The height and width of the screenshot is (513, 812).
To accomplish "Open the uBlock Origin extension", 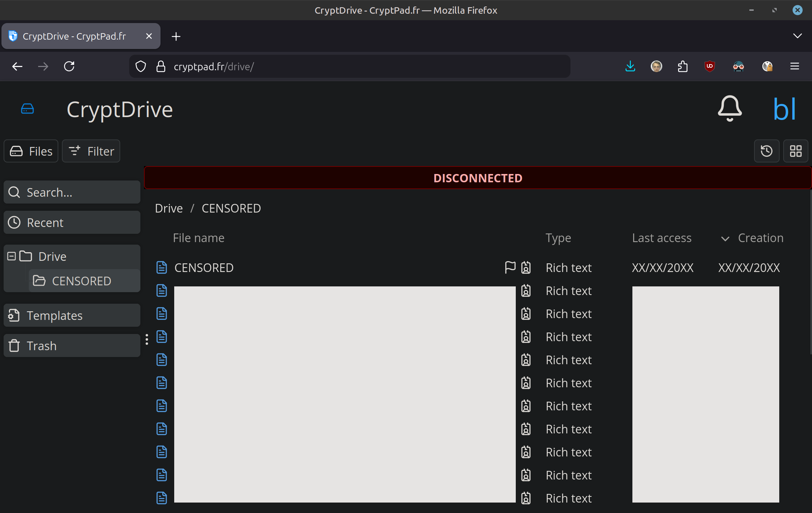I will [709, 66].
